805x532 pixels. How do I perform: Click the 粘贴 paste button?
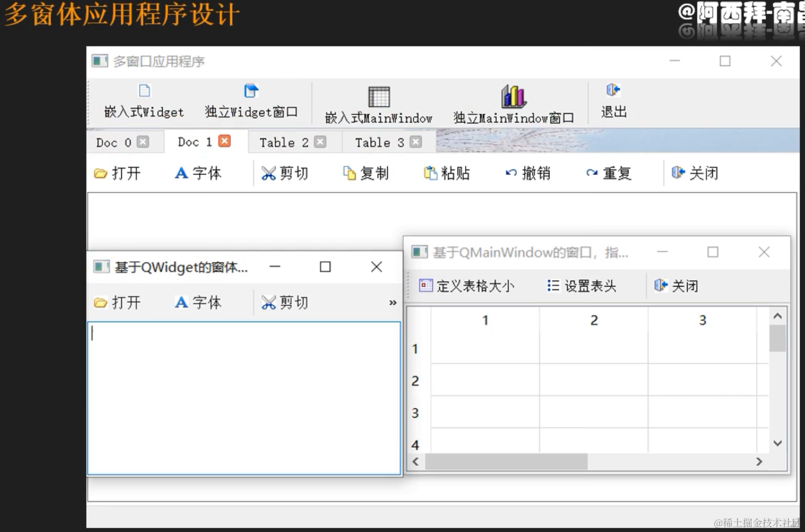[x=447, y=173]
